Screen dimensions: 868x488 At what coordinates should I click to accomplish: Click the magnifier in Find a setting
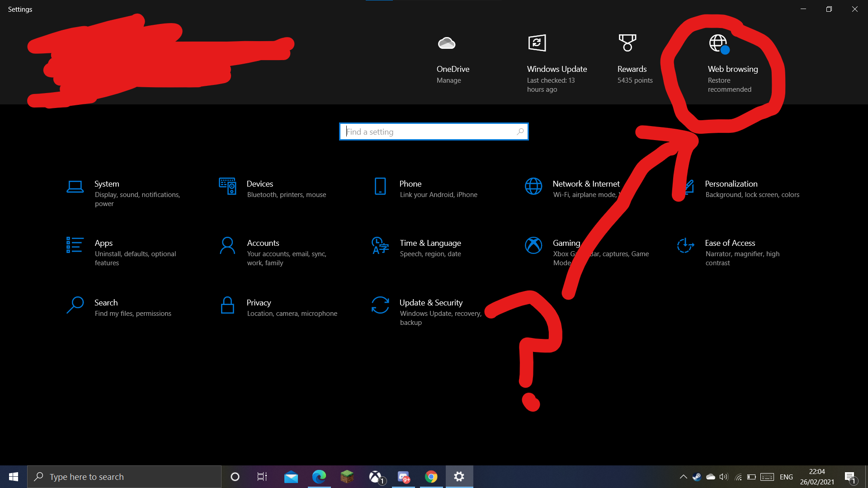[520, 131]
